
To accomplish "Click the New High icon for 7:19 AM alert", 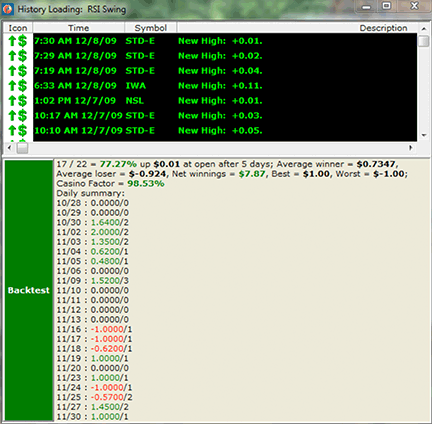I will click(x=18, y=71).
